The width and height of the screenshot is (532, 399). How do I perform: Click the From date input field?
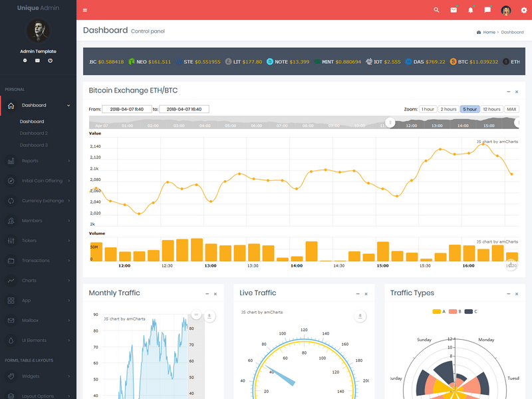point(126,109)
